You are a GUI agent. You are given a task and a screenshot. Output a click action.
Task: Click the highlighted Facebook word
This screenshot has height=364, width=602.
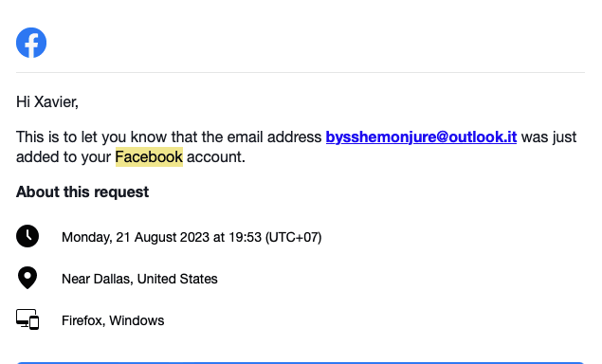tap(149, 157)
